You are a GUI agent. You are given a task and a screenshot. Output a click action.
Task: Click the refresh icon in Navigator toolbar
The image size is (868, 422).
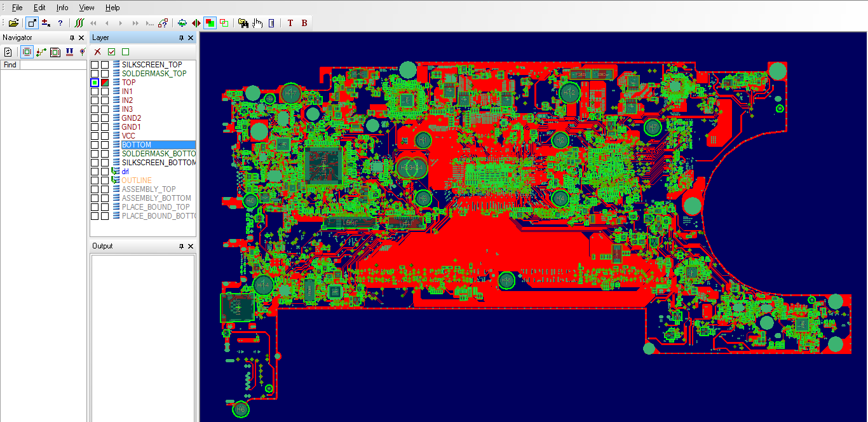(9, 52)
